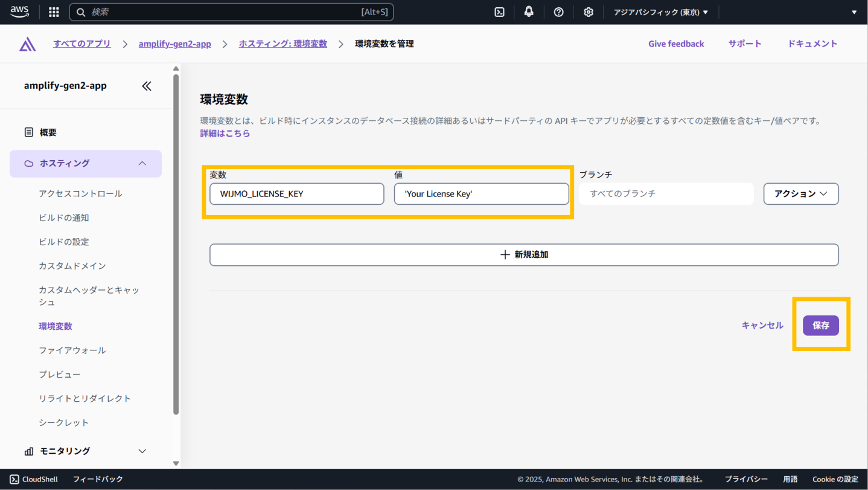Open Cookie の設定 footer link
This screenshot has width=868, height=490.
(835, 479)
